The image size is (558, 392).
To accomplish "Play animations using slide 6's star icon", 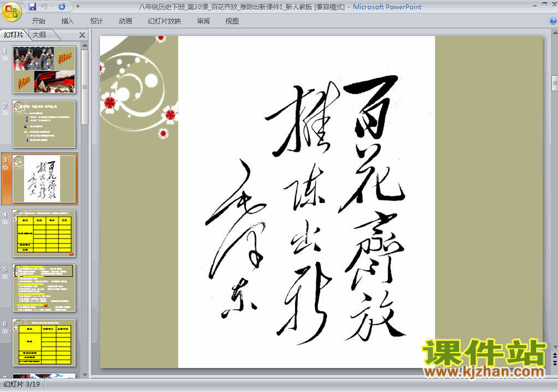I will 5,331.
